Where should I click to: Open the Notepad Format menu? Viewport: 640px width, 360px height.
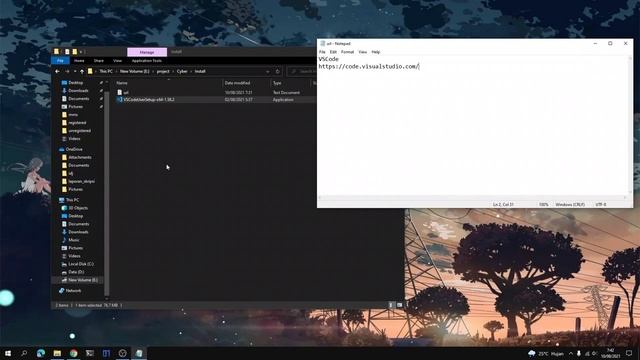pyautogui.click(x=347, y=52)
